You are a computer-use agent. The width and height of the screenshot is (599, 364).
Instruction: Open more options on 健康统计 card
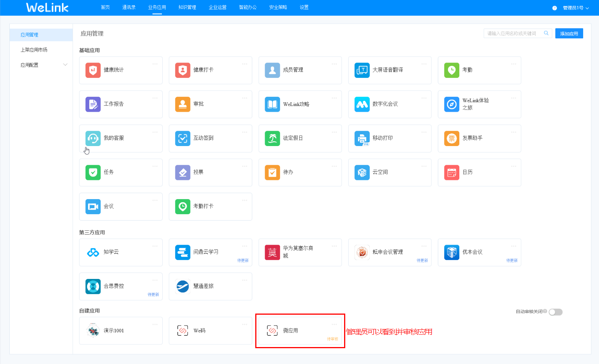pos(155,64)
